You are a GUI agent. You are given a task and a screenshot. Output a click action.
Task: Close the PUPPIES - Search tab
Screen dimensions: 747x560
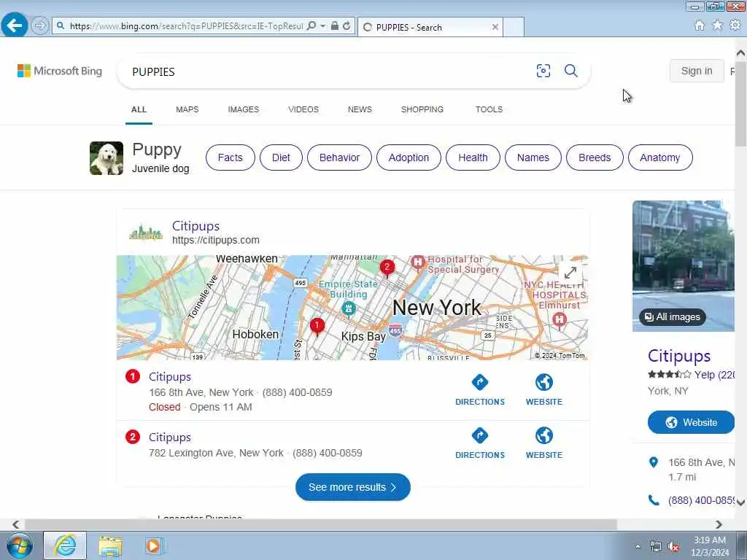pos(495,27)
